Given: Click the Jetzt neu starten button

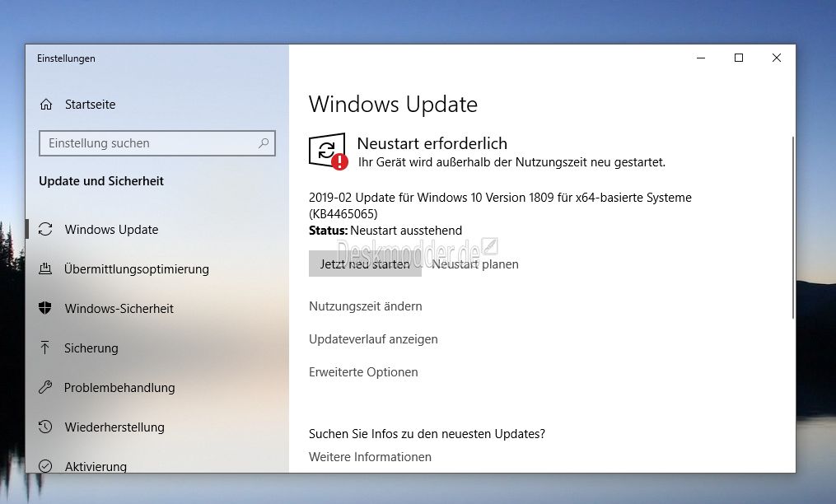Looking at the screenshot, I should [x=365, y=264].
